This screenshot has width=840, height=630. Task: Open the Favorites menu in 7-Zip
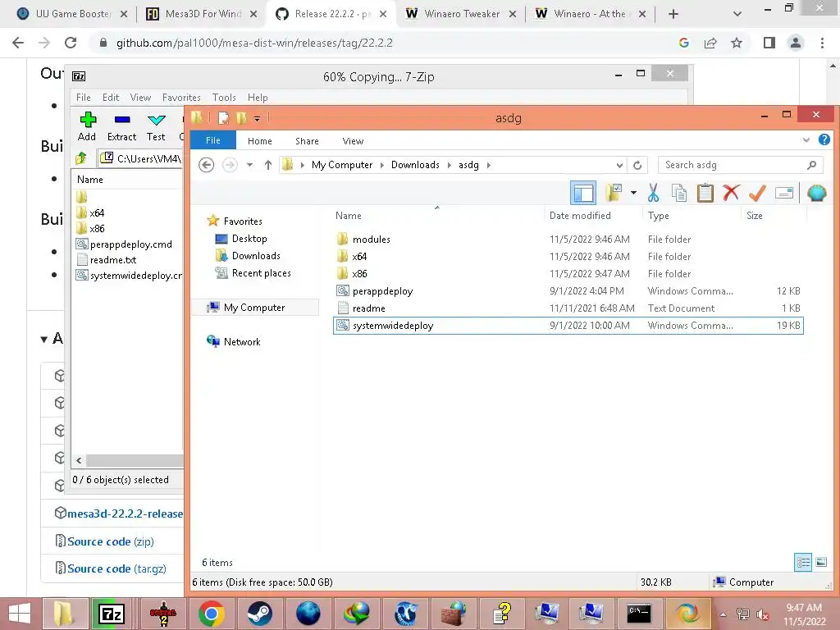(x=181, y=98)
